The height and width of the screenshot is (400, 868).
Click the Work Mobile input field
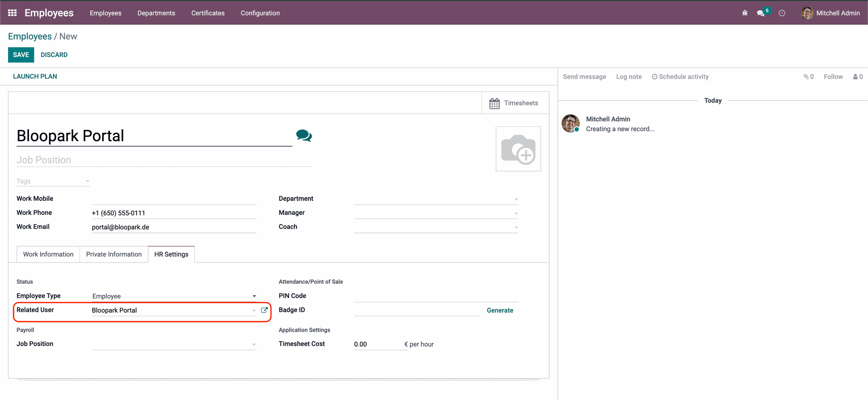click(x=174, y=199)
